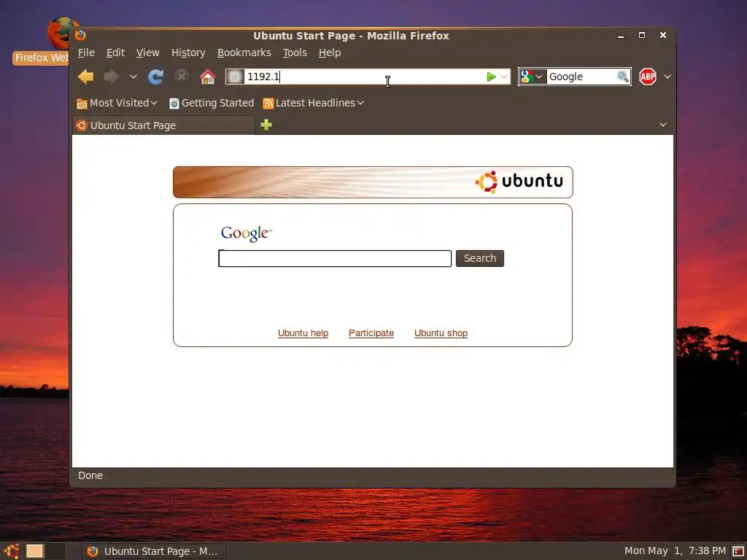Minimize the Firefox window
The height and width of the screenshot is (560, 747).
click(x=620, y=36)
